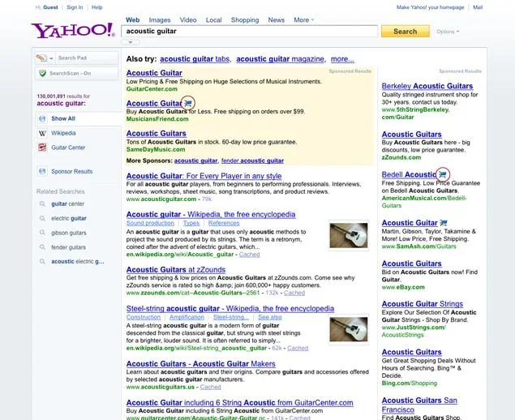The image size is (515, 420).
Task: Click the acoustic guitar search input field
Action: click(x=249, y=31)
